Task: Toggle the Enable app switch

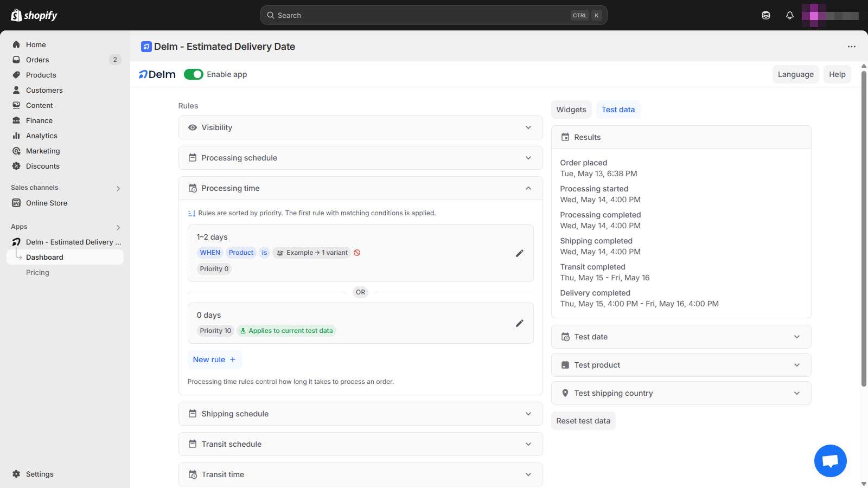Action: coord(193,74)
